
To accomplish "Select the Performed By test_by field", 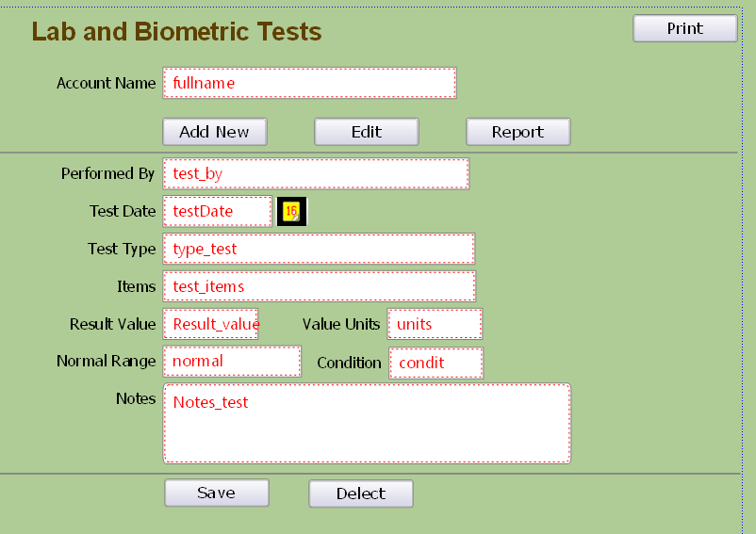I will [316, 174].
